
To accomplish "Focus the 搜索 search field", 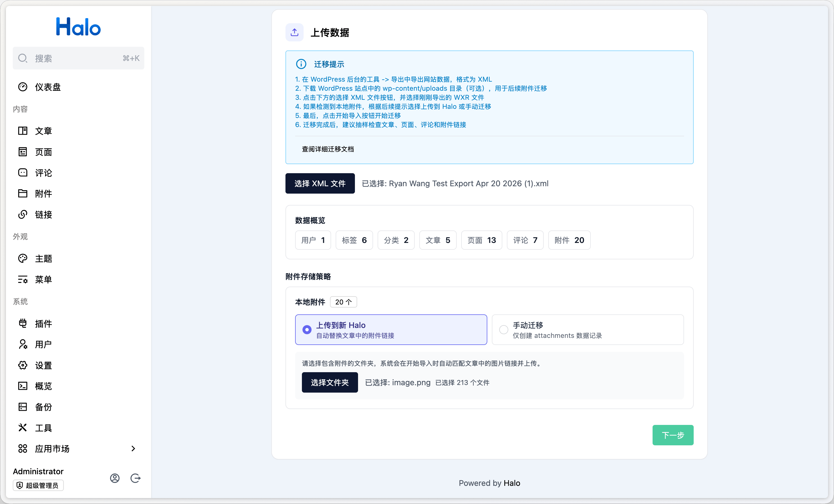I will point(78,58).
